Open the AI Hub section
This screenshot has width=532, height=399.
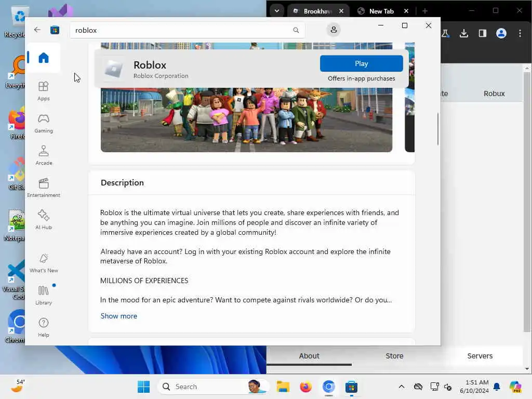44,220
